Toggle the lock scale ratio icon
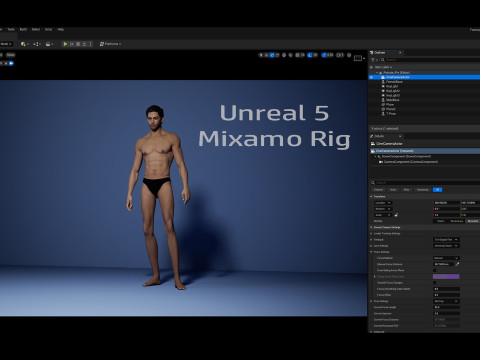 pyautogui.click(x=396, y=215)
